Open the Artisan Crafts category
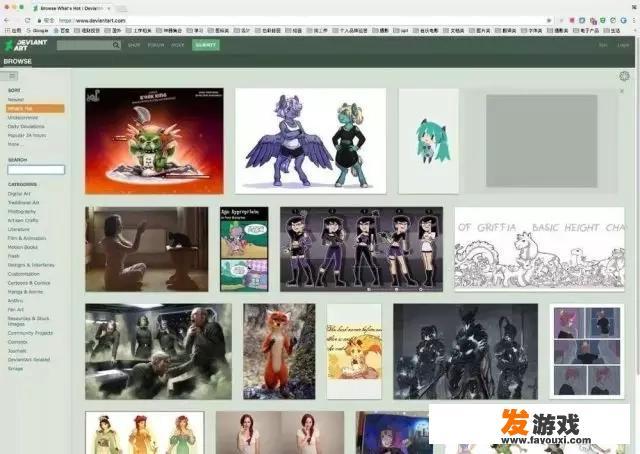640x454 pixels. click(23, 220)
